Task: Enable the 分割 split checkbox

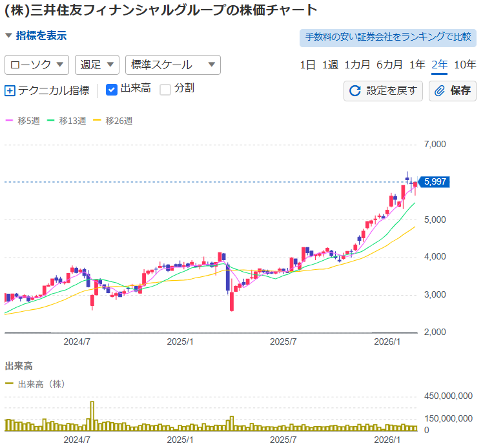Action: click(165, 90)
